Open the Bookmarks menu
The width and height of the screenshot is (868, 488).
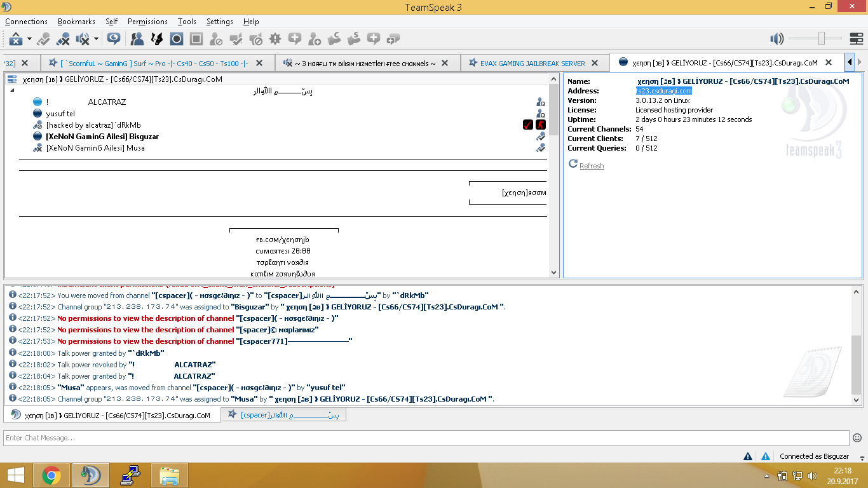tap(76, 22)
